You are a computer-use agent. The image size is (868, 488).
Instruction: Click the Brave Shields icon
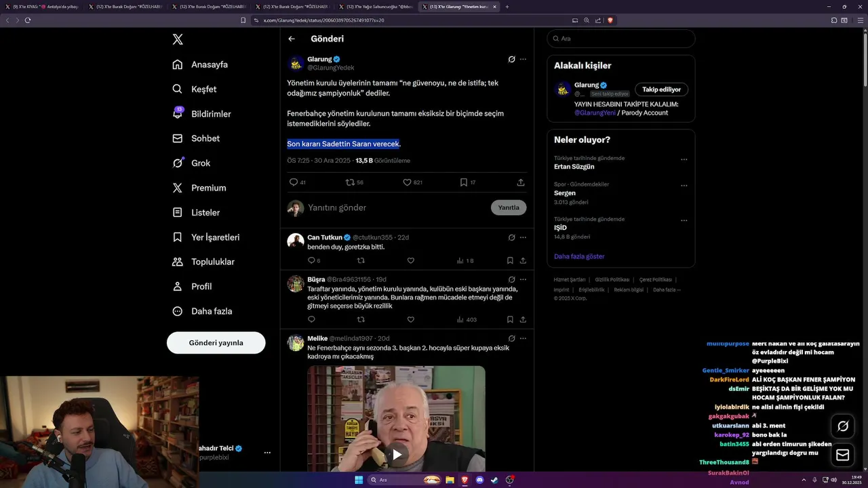pyautogui.click(x=610, y=20)
